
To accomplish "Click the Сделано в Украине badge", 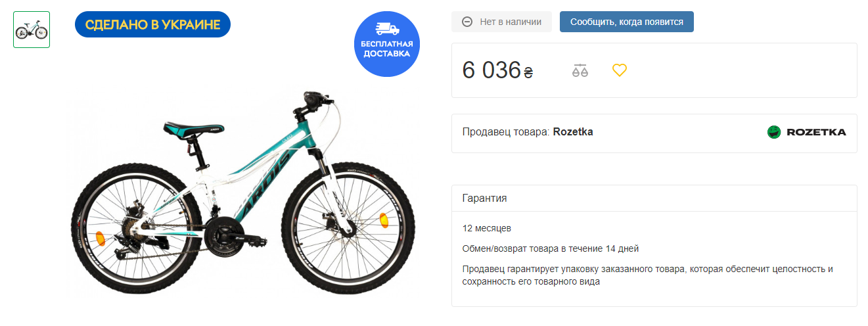I will point(152,24).
